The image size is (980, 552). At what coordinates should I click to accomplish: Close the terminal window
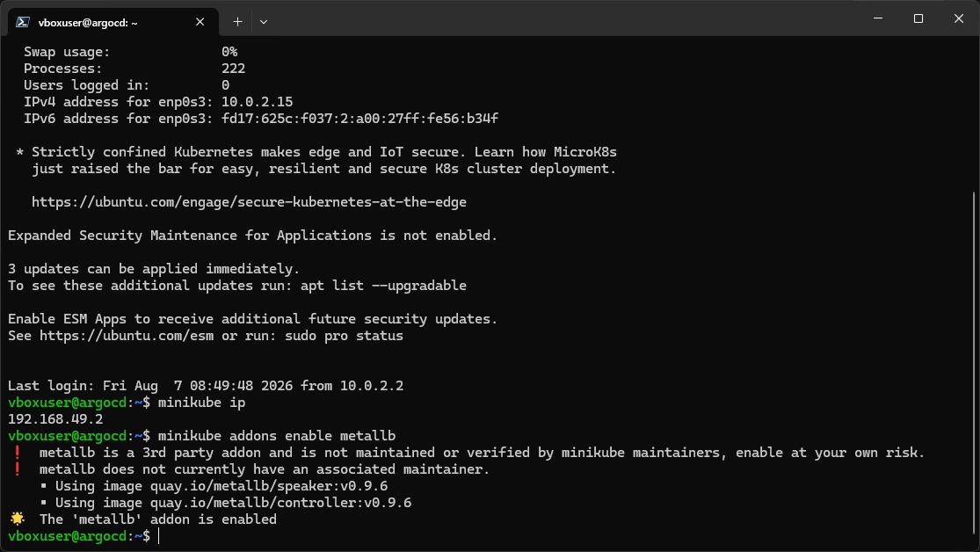[959, 18]
